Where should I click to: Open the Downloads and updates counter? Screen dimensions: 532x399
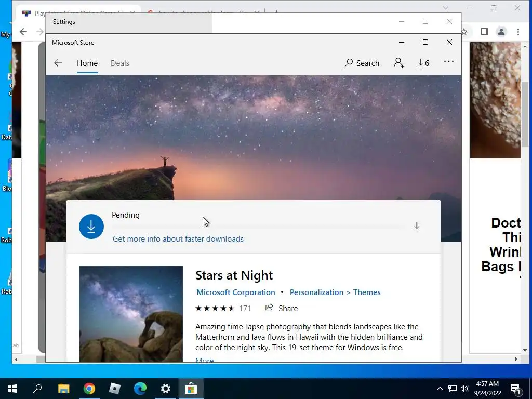(423, 63)
